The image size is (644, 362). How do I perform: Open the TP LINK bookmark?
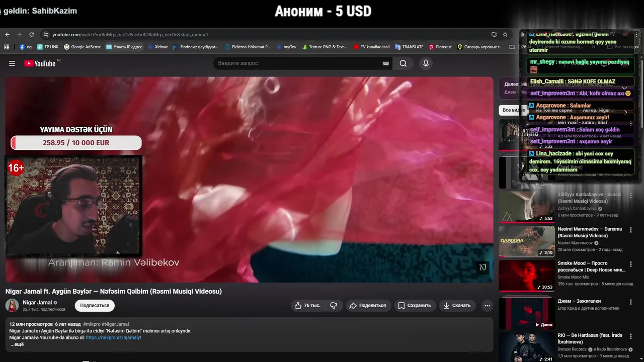point(47,47)
